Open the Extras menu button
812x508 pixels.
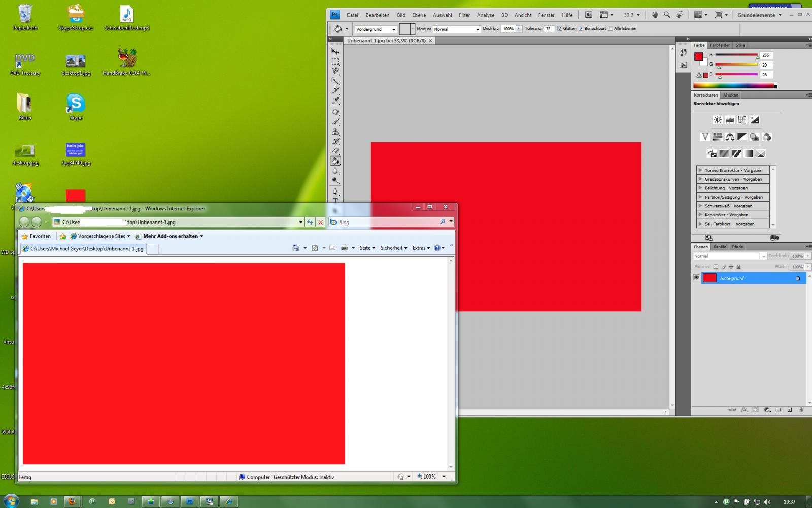(x=421, y=248)
